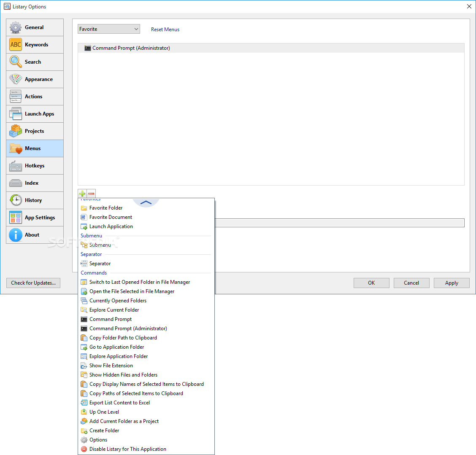Click the text field beside the popup
Viewport: 476px width, 455px height.
pos(339,223)
